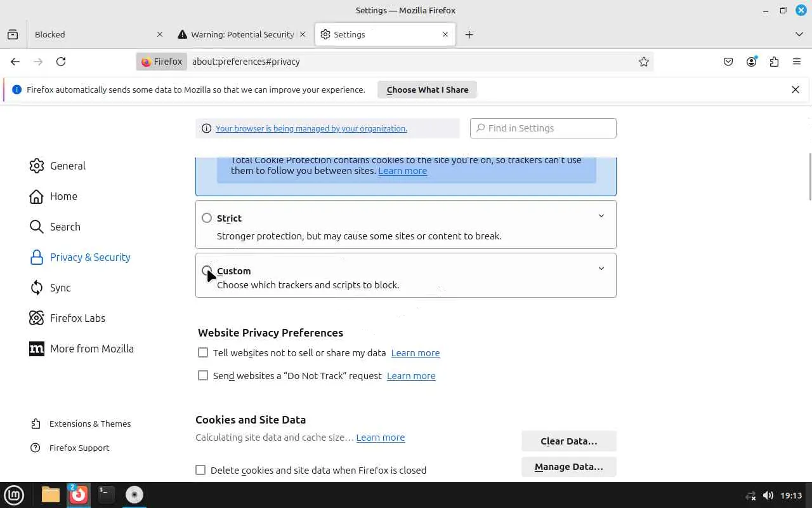Click the Find in Settings field
812x508 pixels.
(x=543, y=128)
